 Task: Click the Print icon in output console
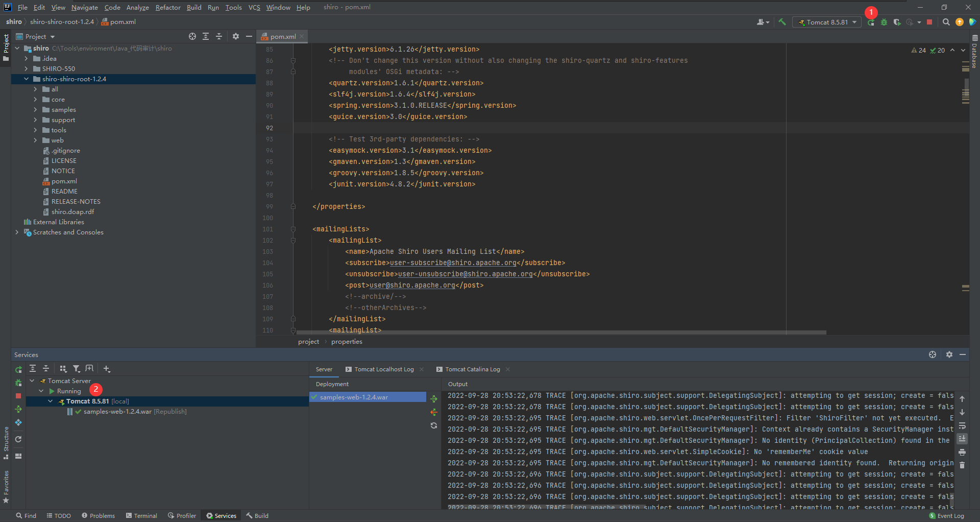click(x=962, y=452)
